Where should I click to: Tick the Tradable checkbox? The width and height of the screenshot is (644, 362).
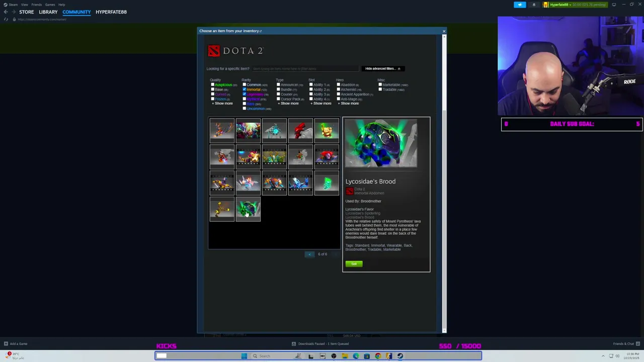tap(380, 89)
